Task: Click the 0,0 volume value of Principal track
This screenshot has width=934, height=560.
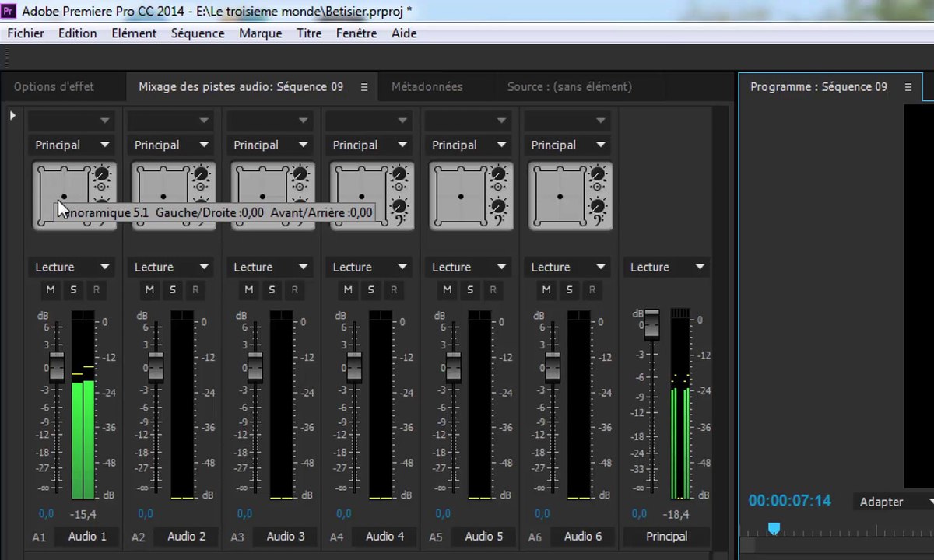Action: [x=639, y=514]
